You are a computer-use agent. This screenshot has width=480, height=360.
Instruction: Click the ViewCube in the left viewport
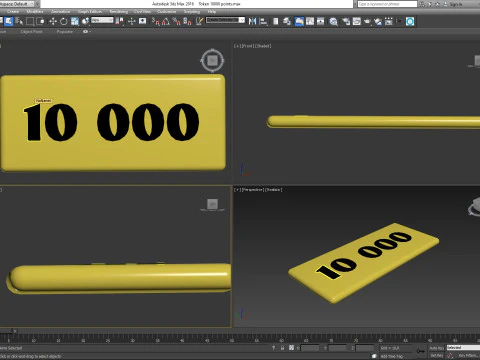tap(212, 204)
